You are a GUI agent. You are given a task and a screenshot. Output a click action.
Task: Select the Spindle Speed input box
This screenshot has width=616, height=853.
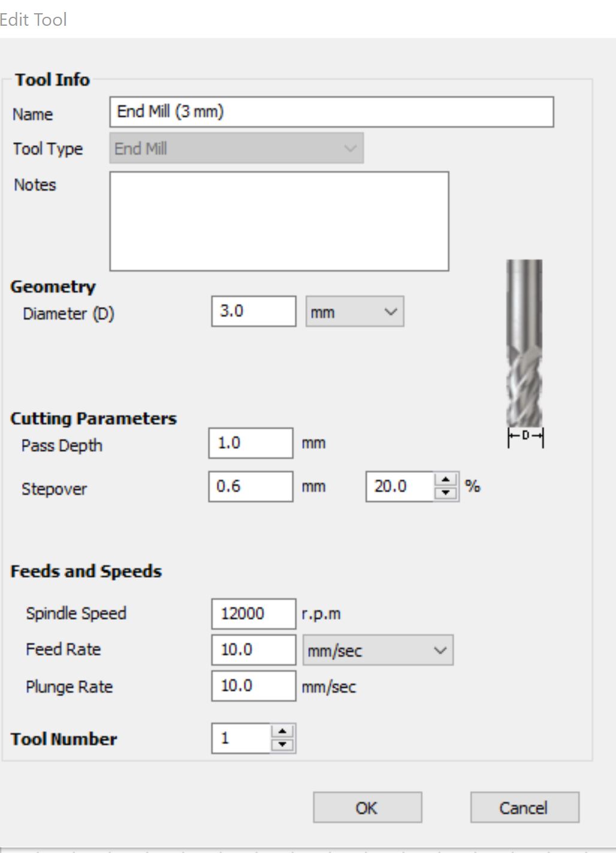(253, 613)
